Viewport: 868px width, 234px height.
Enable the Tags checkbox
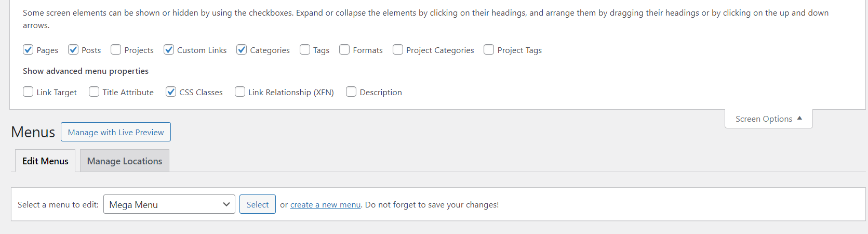[305, 50]
